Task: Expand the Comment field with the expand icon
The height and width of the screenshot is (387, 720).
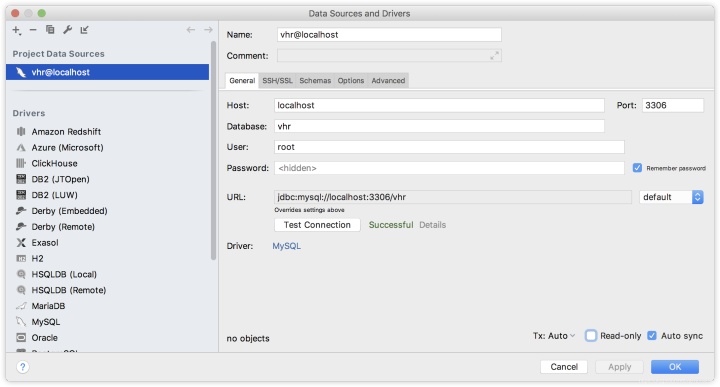Action: [494, 56]
